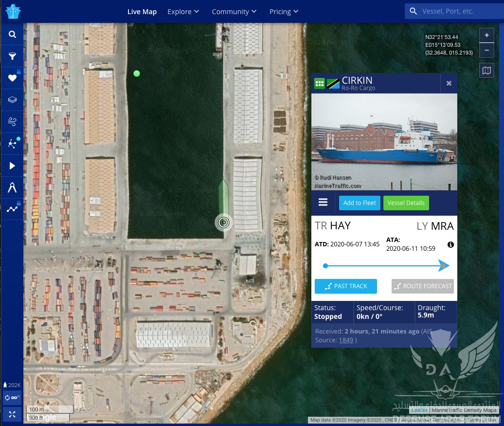The image size is (504, 426).
Task: Close the CIRKIN vessel popup
Action: (449, 83)
